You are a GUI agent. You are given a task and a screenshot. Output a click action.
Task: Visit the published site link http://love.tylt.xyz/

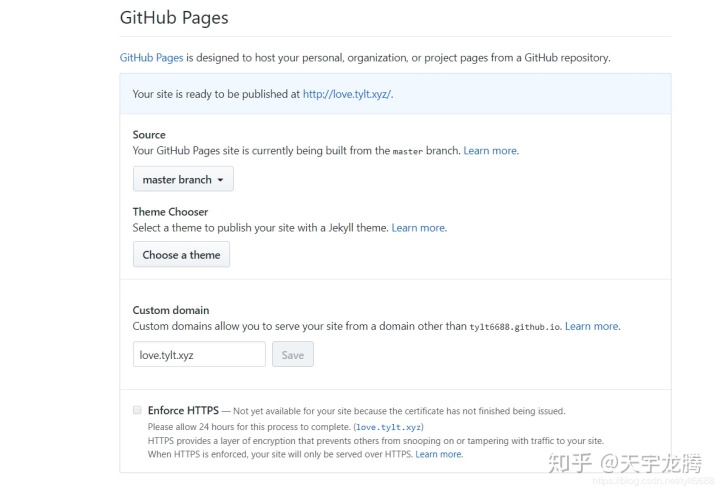(x=347, y=94)
